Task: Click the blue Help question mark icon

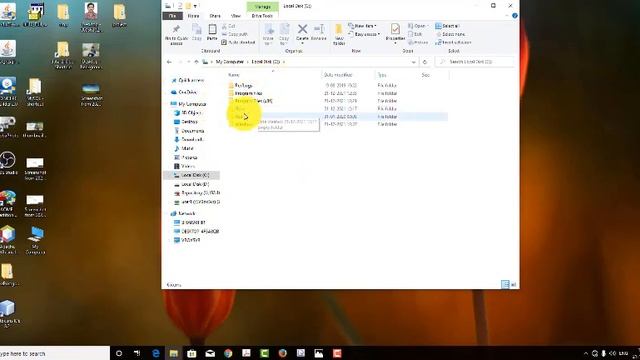Action: tap(514, 16)
